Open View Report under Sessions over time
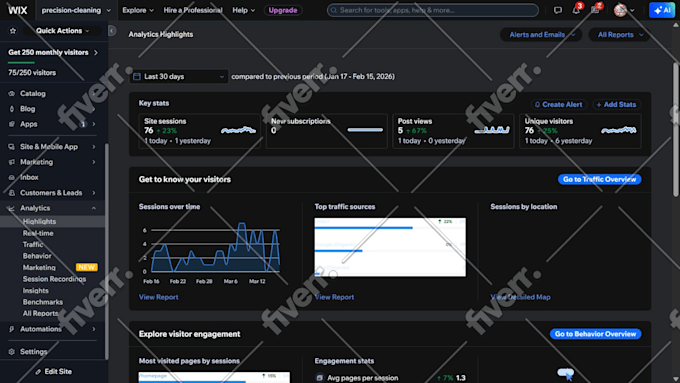This screenshot has height=383, width=680. coord(158,297)
